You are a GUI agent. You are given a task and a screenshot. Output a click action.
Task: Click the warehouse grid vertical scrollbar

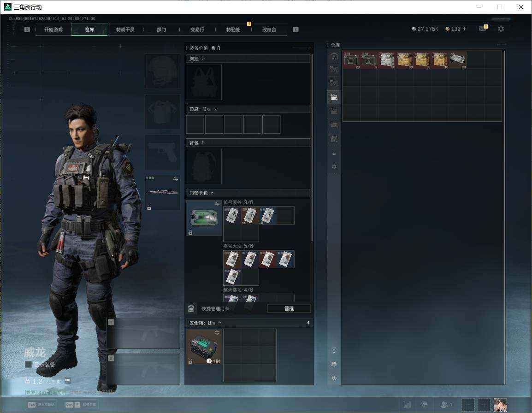coord(504,217)
